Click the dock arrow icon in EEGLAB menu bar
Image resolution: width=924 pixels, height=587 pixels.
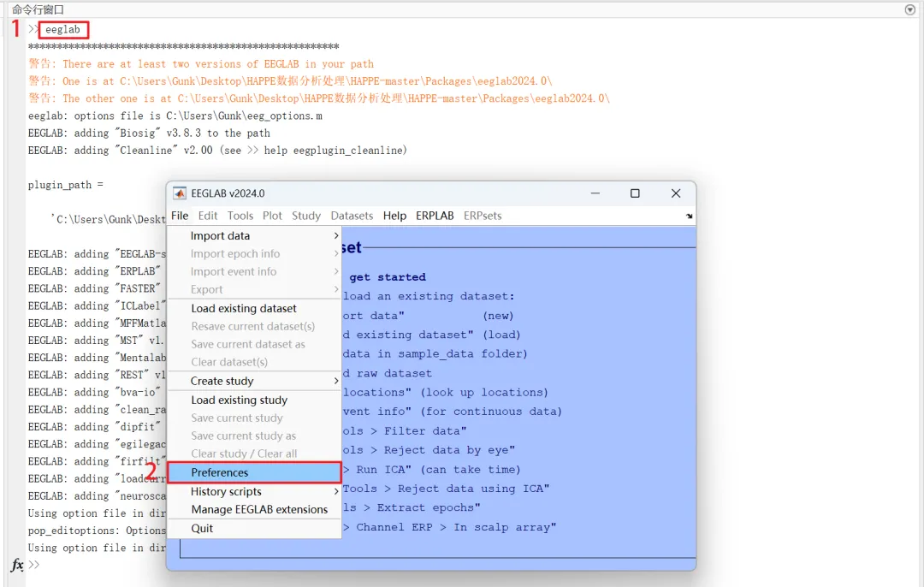689,216
